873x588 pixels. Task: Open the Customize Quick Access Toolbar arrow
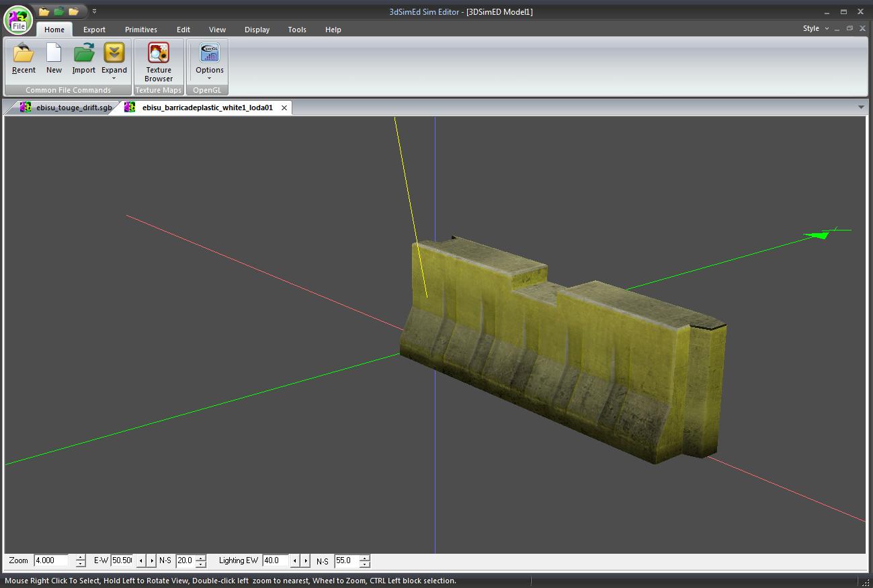click(94, 11)
